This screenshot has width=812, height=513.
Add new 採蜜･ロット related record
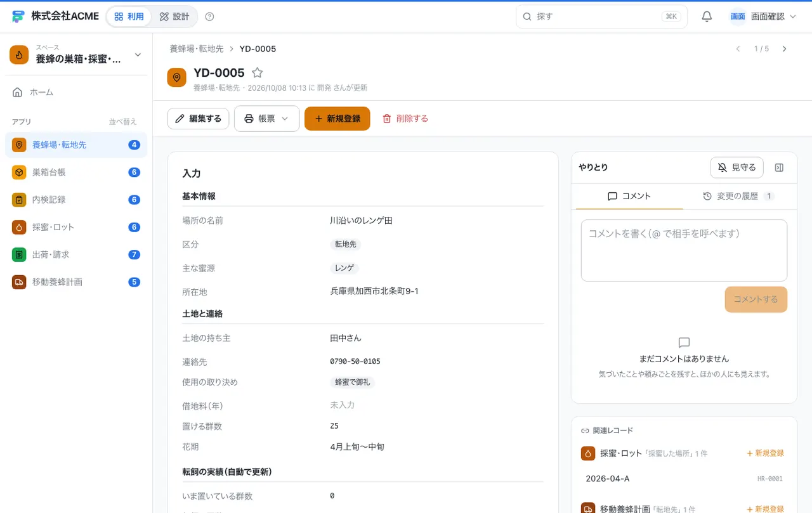point(765,453)
